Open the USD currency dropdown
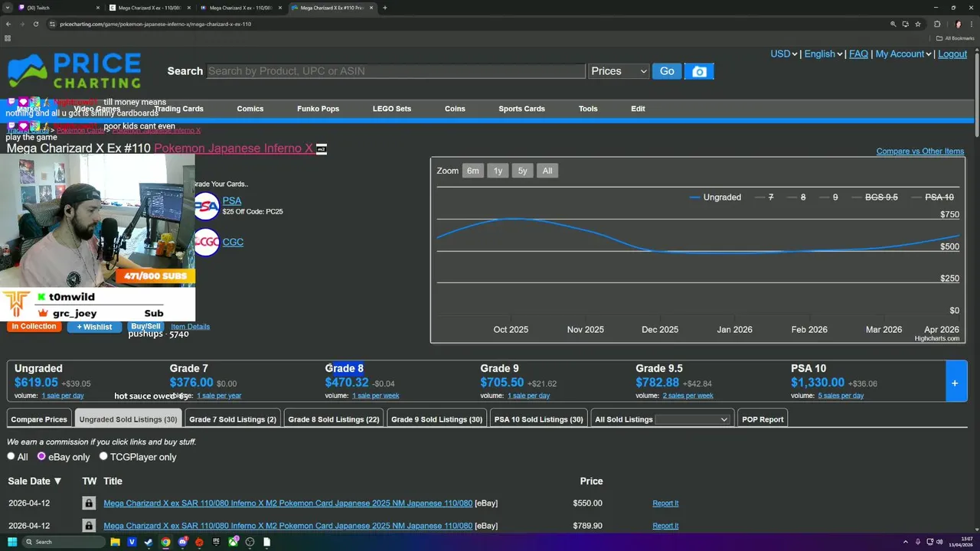980x551 pixels. click(784, 54)
